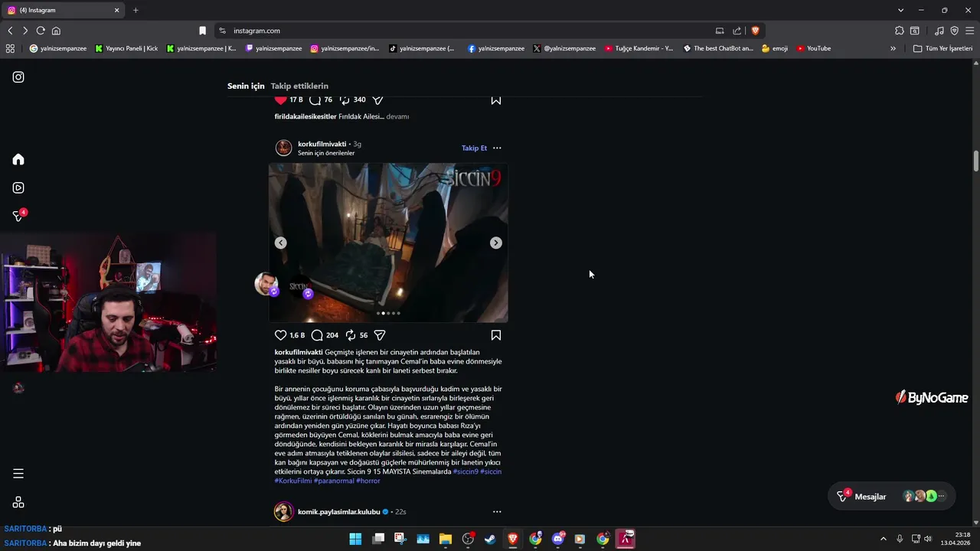Open the Mesajlar floating messages button
The width and height of the screenshot is (980, 551).
891,497
